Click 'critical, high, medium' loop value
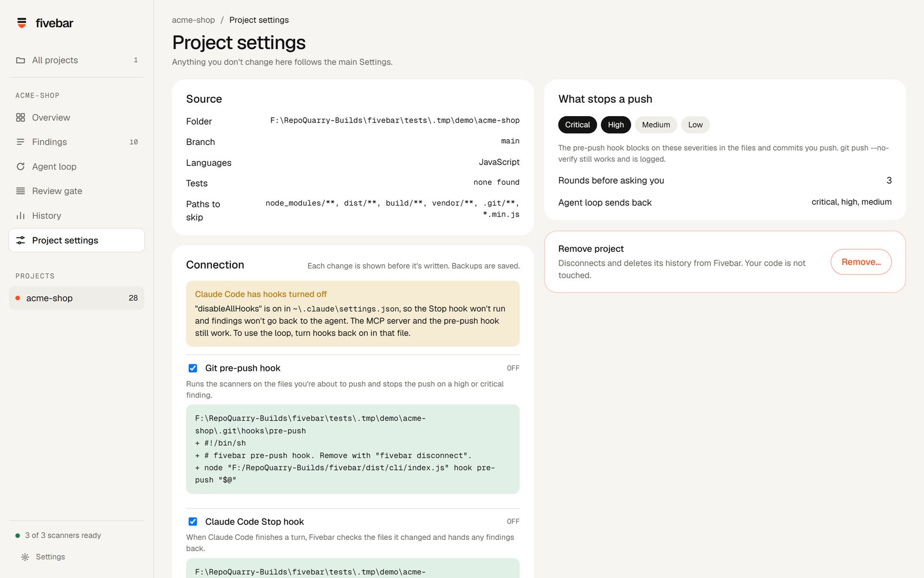This screenshot has width=924, height=578. click(851, 202)
